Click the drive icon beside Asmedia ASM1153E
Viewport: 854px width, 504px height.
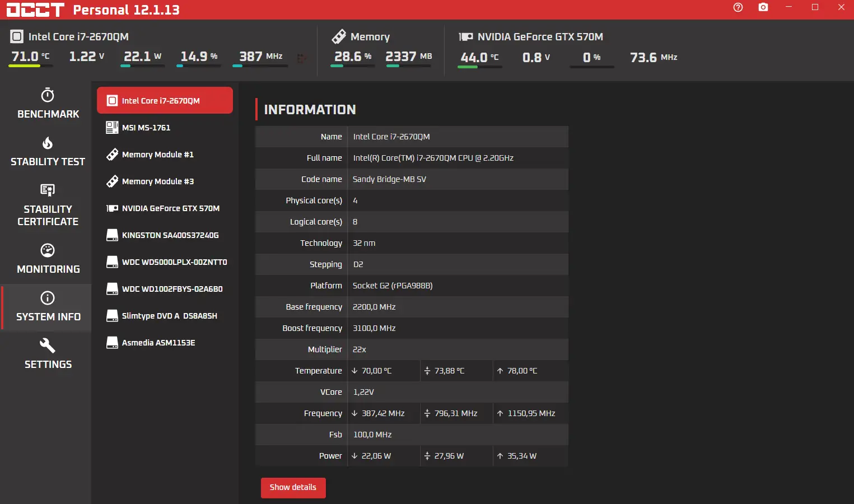click(112, 343)
